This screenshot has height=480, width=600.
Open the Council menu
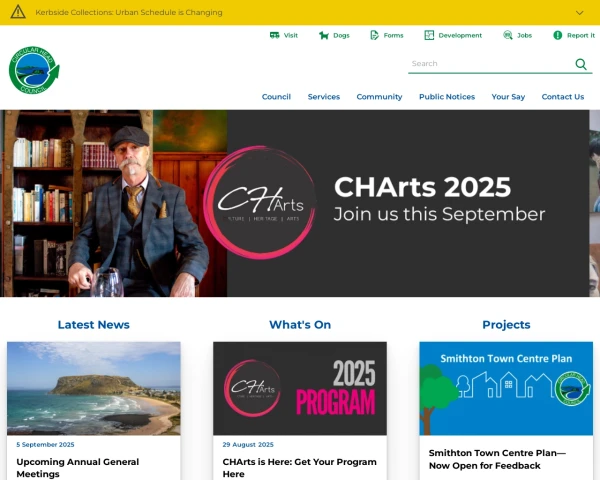(x=276, y=97)
